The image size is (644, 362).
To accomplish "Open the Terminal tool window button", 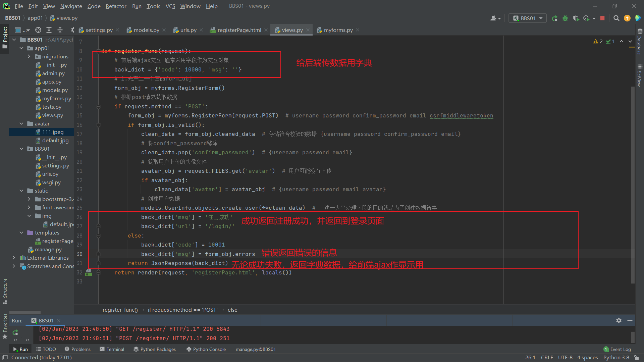I will [112, 349].
